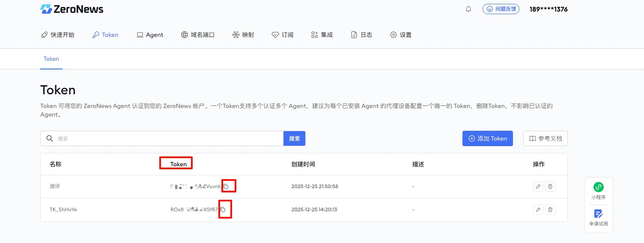644x243 pixels.
Task: Open account menu 189****1376
Action: coord(549,9)
